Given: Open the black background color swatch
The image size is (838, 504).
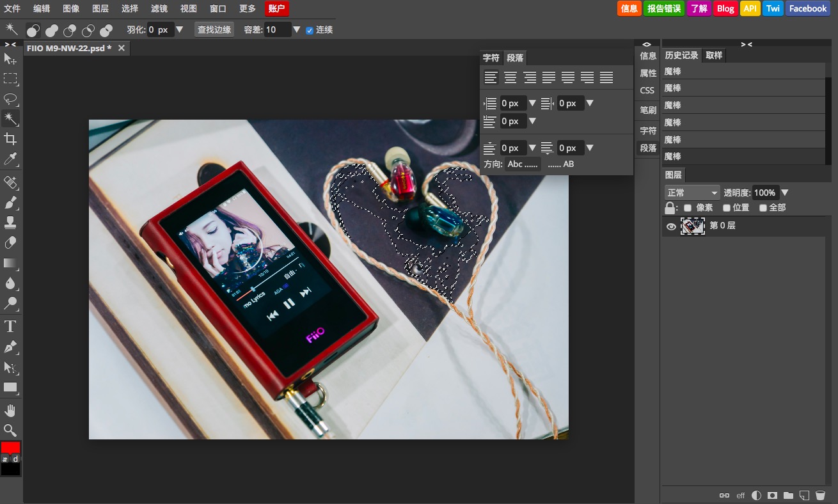Looking at the screenshot, I should tap(10, 469).
